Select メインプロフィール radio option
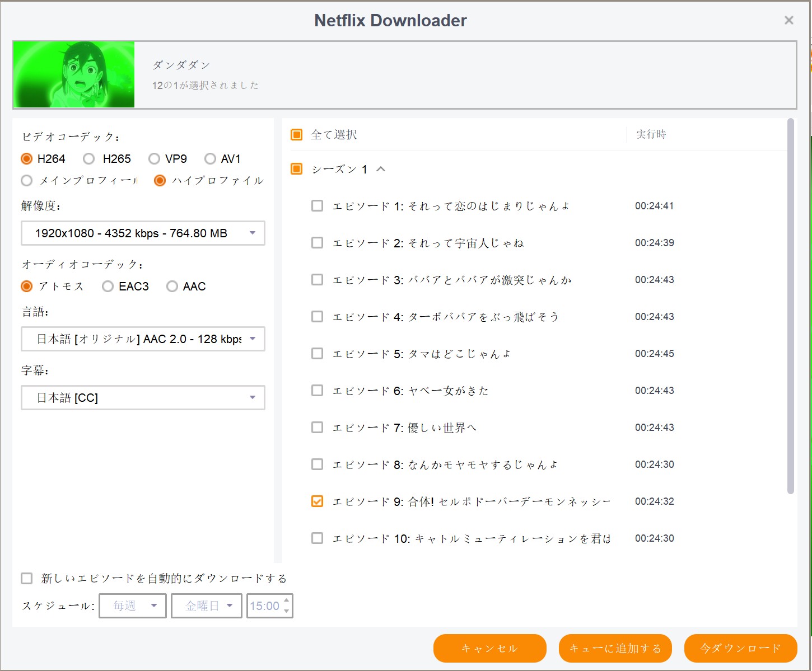The height and width of the screenshot is (671, 812). tap(26, 181)
